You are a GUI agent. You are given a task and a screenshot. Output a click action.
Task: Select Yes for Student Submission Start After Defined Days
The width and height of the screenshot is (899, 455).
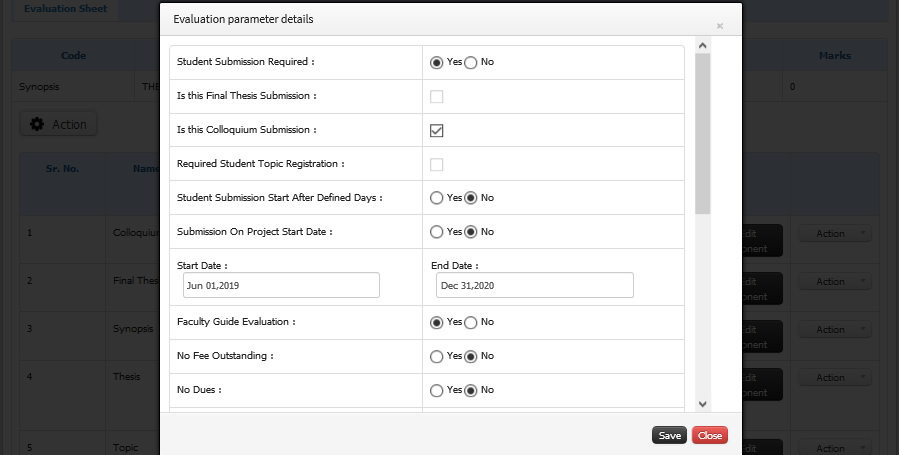click(x=436, y=198)
